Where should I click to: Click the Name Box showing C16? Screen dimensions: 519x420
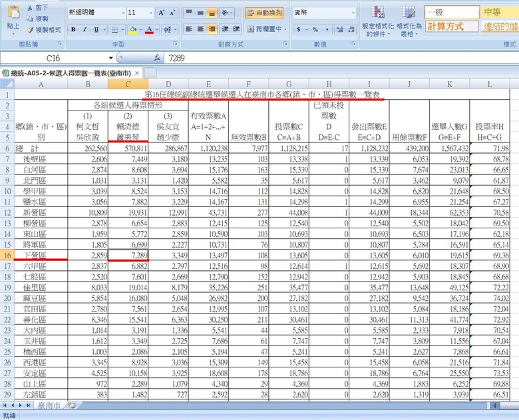(x=54, y=58)
